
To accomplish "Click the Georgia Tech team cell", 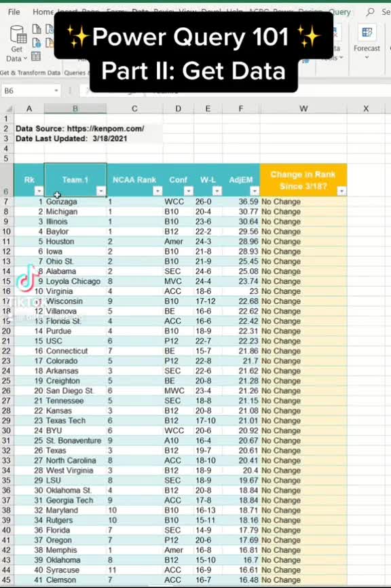I will [75, 500].
